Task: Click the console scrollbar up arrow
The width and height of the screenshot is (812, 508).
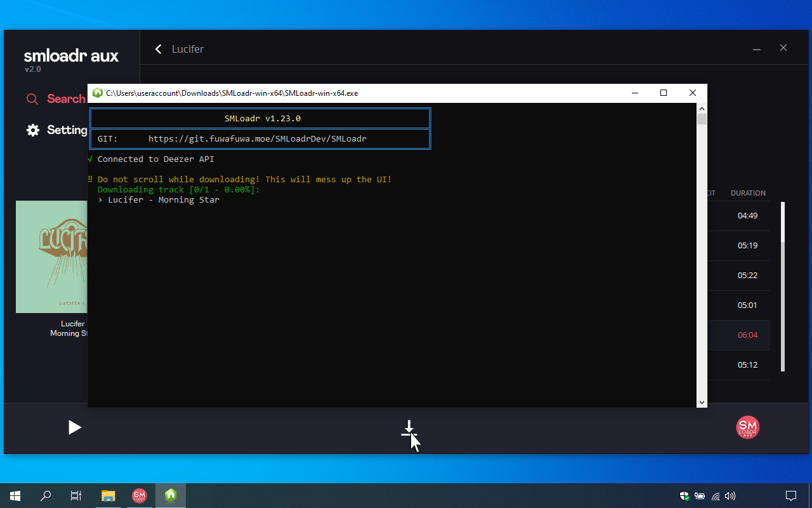Action: pos(702,108)
